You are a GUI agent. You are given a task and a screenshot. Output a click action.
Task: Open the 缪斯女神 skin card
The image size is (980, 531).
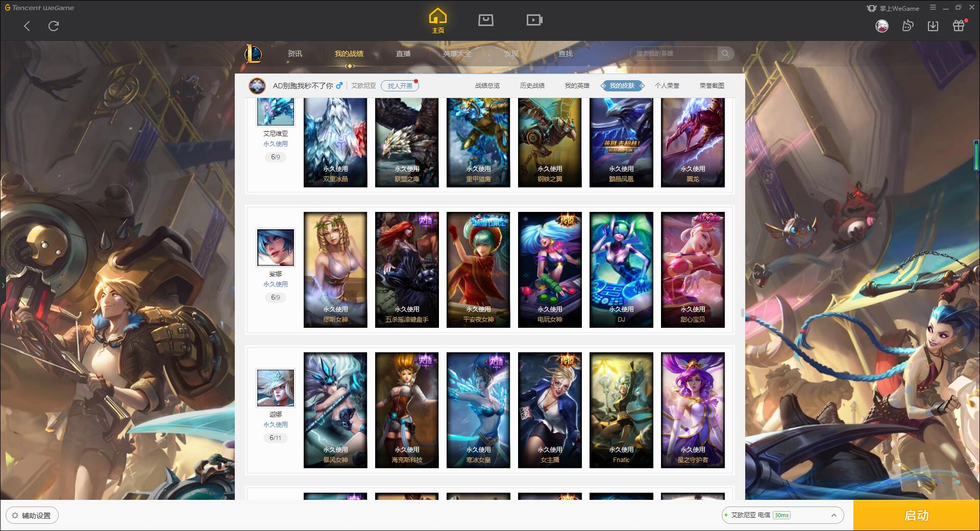335,270
